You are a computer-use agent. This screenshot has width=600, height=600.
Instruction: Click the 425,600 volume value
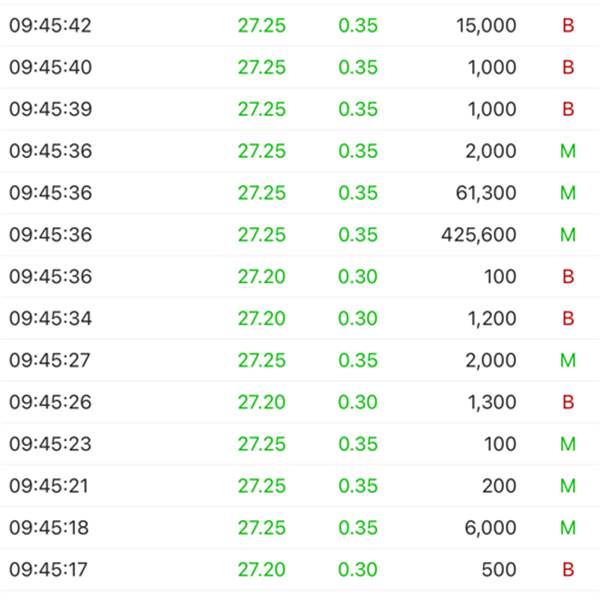pyautogui.click(x=478, y=235)
